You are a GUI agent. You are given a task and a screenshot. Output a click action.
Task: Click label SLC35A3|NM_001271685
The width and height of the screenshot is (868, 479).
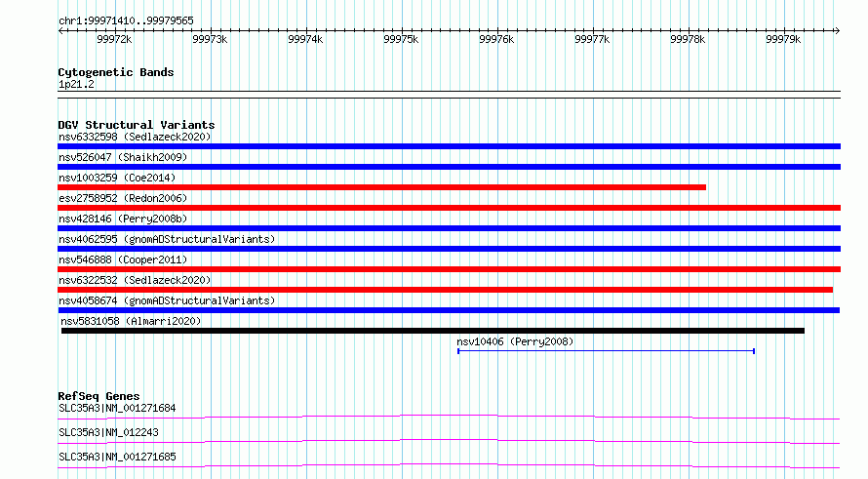(x=117, y=457)
